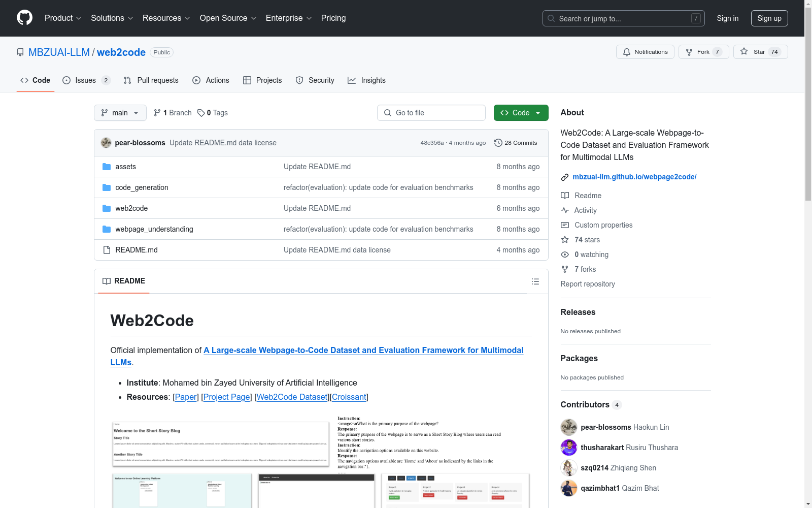The height and width of the screenshot is (508, 812).
Task: Switch to the Issues tab
Action: (84, 80)
